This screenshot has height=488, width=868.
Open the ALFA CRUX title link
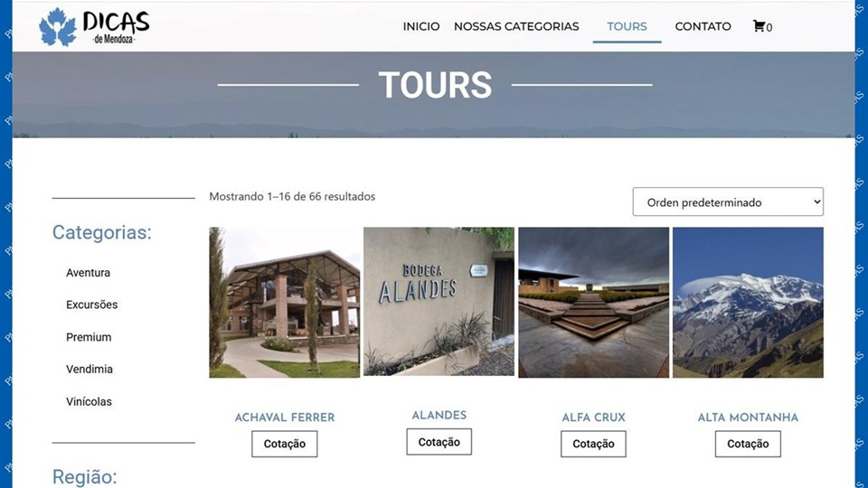click(593, 418)
